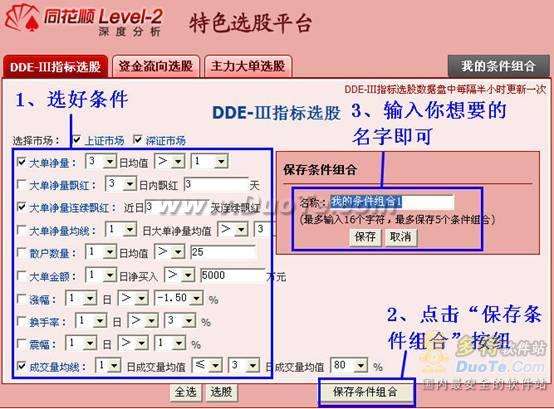This screenshot has width=554, height=409.
Task: Click the 选股 button
Action: 222,392
